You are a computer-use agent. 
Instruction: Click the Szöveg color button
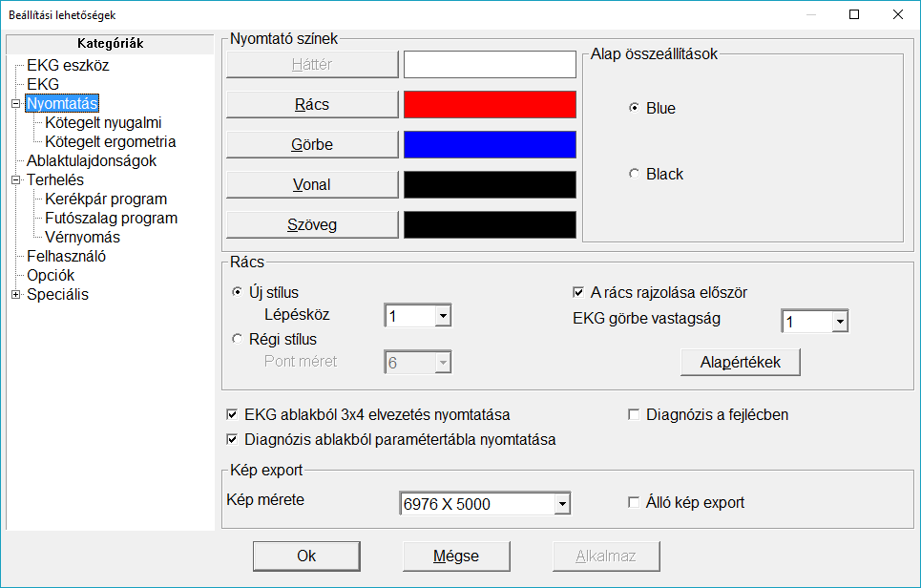tap(312, 224)
